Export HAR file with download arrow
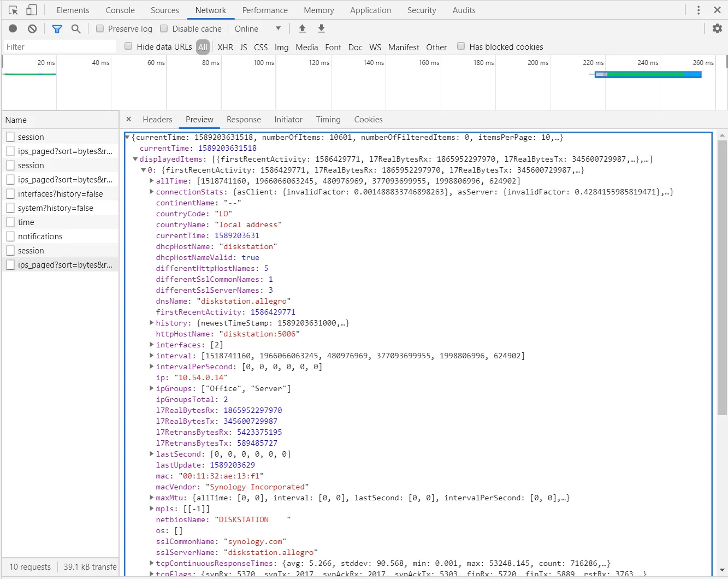The height and width of the screenshot is (579, 728). click(x=322, y=28)
